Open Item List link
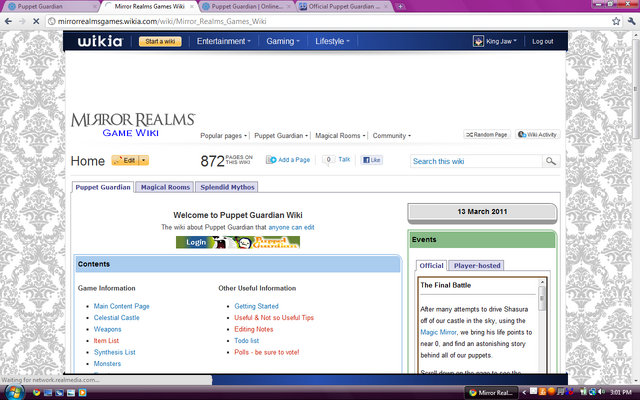Screen dimensions: 640x400 106,340
